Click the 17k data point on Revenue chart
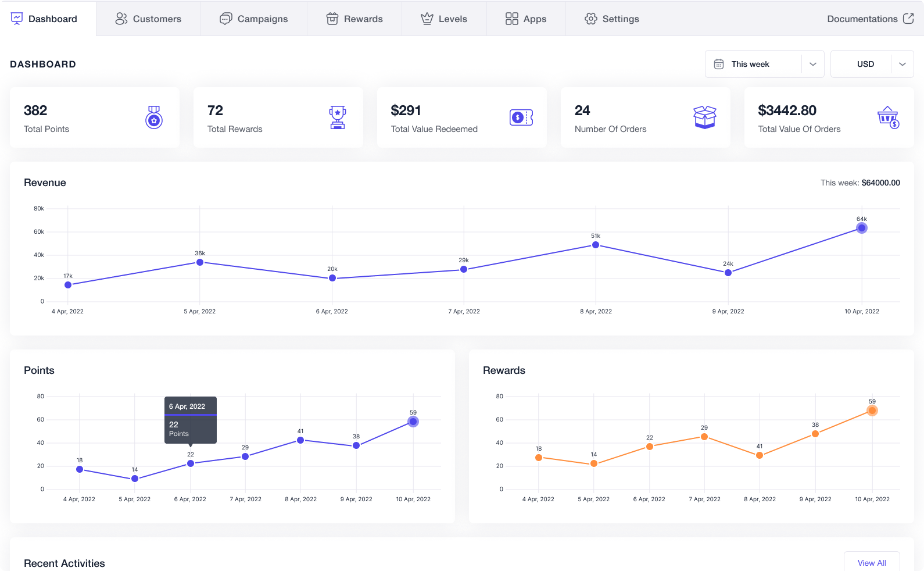Screen dimensions: 924x571 (x=68, y=285)
